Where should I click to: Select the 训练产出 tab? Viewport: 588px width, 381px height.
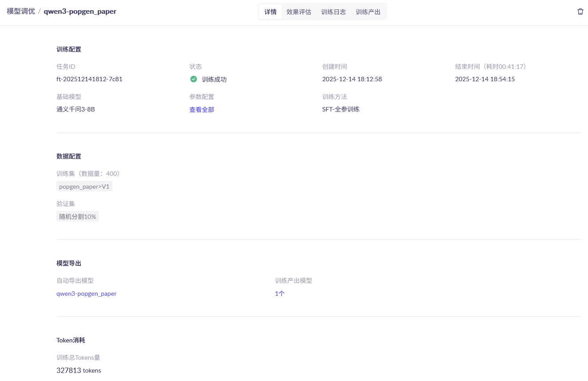(368, 12)
